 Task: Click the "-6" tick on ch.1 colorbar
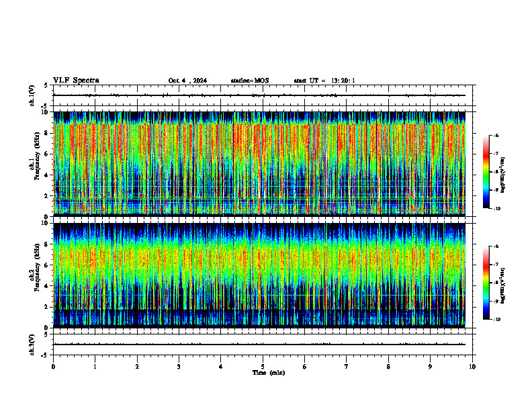[496, 136]
